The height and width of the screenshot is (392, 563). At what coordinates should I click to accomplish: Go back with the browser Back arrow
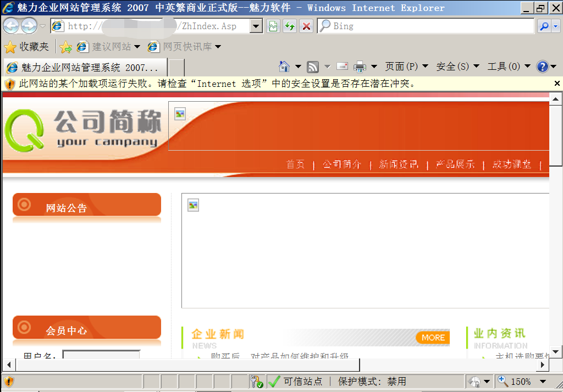point(11,26)
